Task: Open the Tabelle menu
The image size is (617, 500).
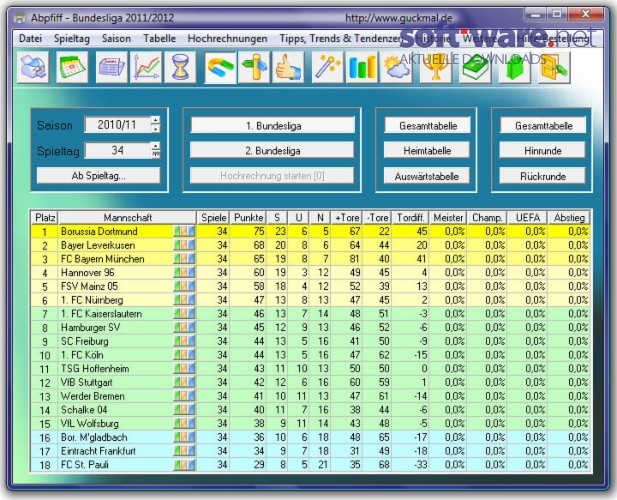Action: coord(159,39)
